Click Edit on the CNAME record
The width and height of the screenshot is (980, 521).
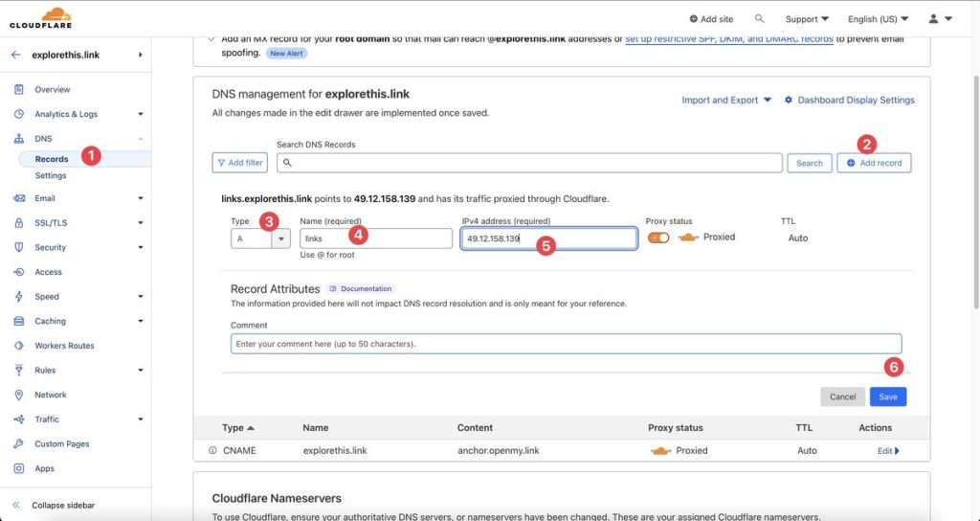pyautogui.click(x=888, y=450)
